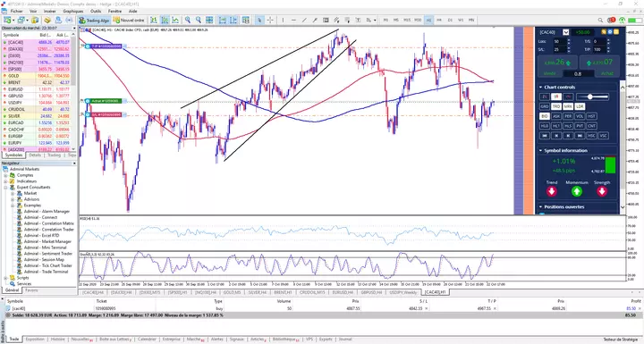
Task: Pick the trendline drawing tool
Action: [304, 20]
